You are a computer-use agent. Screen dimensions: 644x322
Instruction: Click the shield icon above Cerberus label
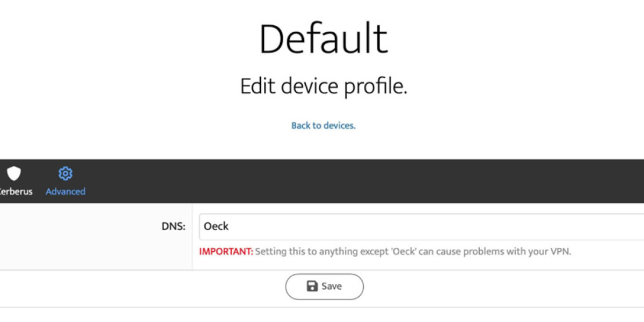point(14,173)
